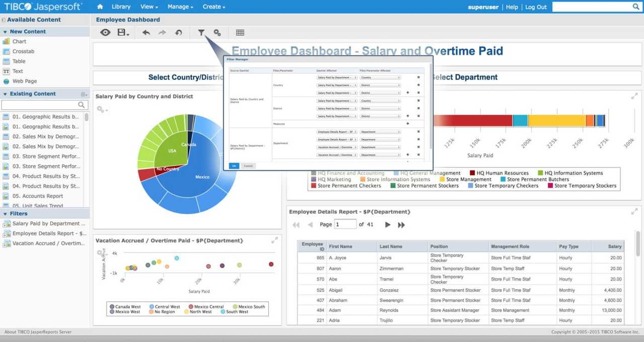The height and width of the screenshot is (342, 644).
Task: Add a mapping in the Department filter group
Action: click(408, 155)
